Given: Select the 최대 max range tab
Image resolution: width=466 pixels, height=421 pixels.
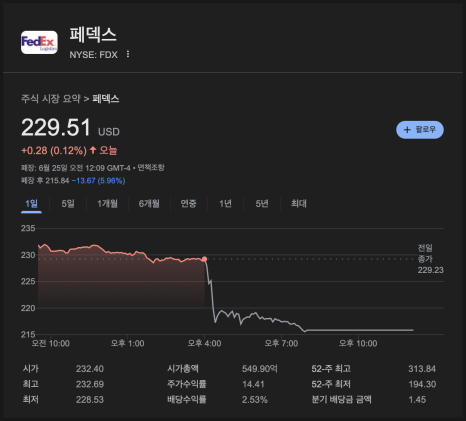Looking at the screenshot, I should pyautogui.click(x=299, y=203).
